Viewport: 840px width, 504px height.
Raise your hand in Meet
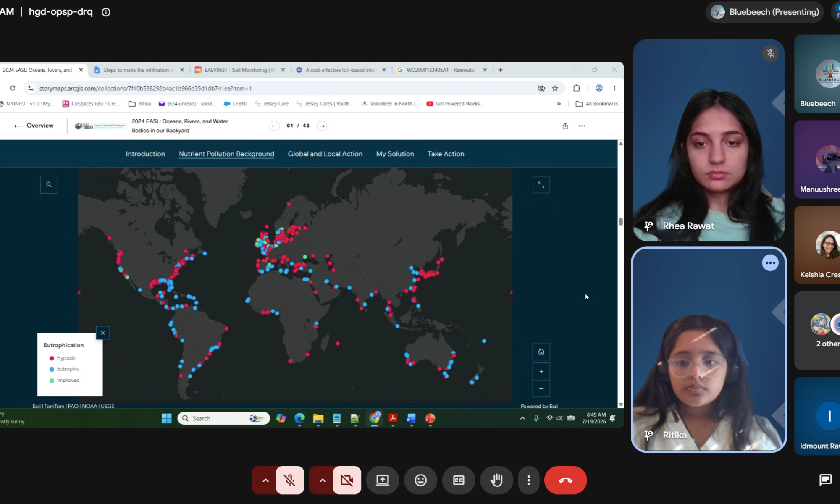click(496, 480)
